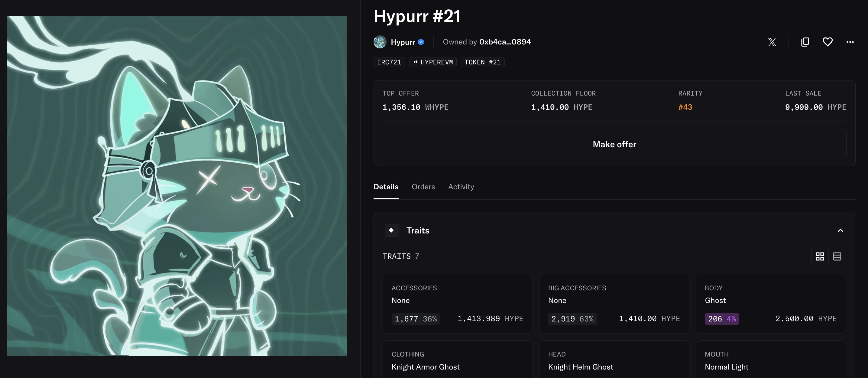Toggle the ERC721 badge
This screenshot has height=378, width=868.
(x=389, y=62)
